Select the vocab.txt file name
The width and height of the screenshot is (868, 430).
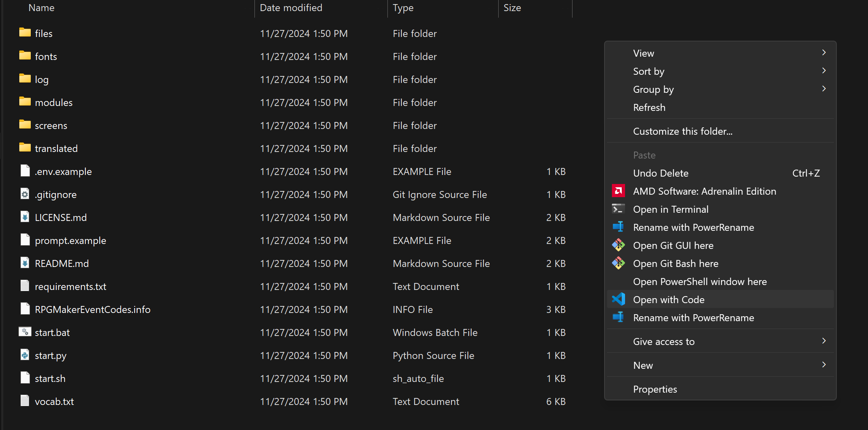[54, 402]
